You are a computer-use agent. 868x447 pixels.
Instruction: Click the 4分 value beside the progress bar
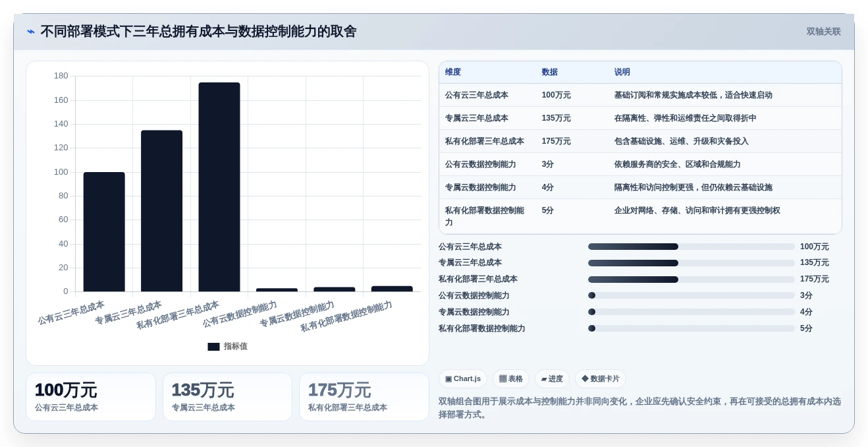806,312
